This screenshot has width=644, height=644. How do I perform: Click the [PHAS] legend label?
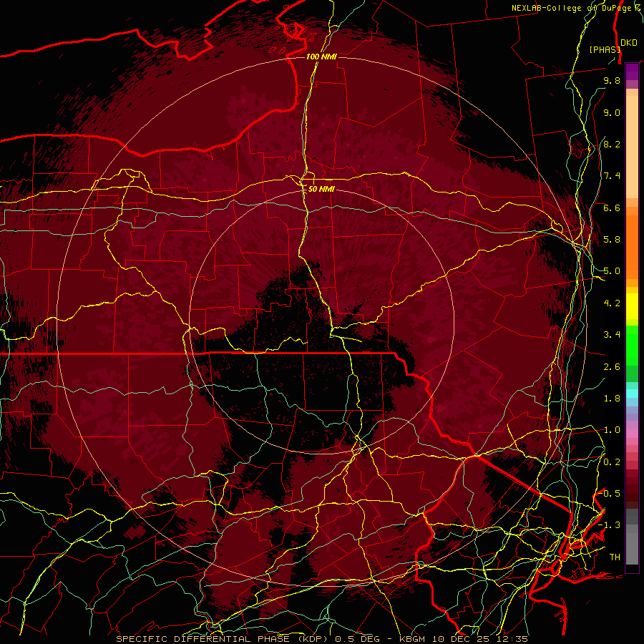coord(604,49)
